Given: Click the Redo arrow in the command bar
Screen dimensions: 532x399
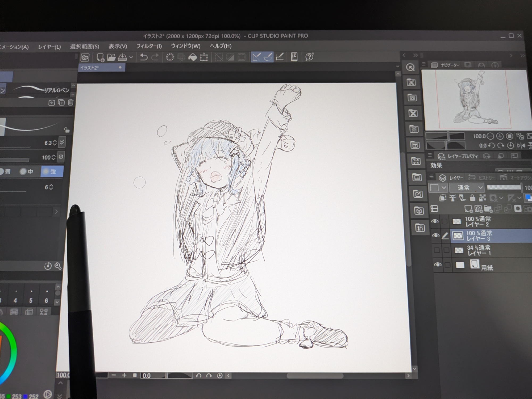Looking at the screenshot, I should click(155, 57).
